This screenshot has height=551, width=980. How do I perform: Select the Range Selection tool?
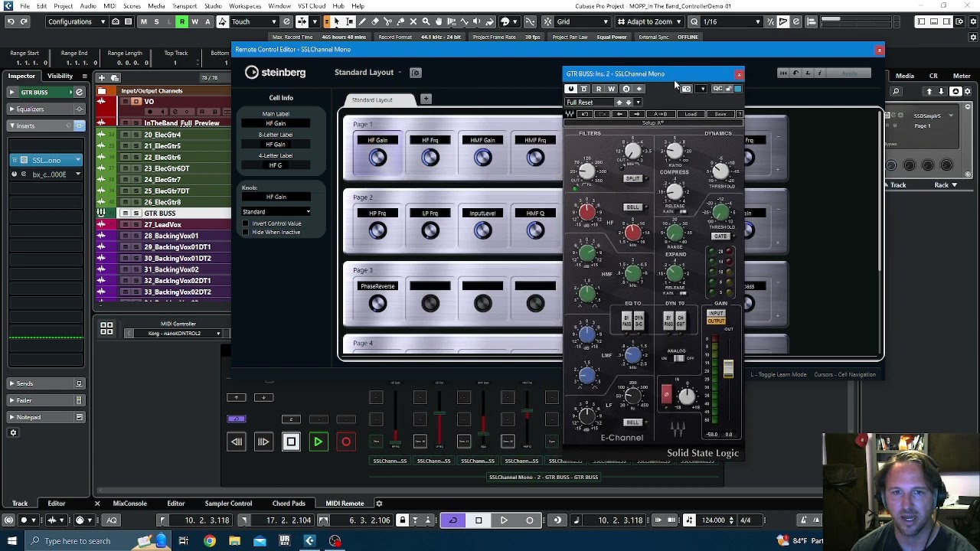[349, 21]
